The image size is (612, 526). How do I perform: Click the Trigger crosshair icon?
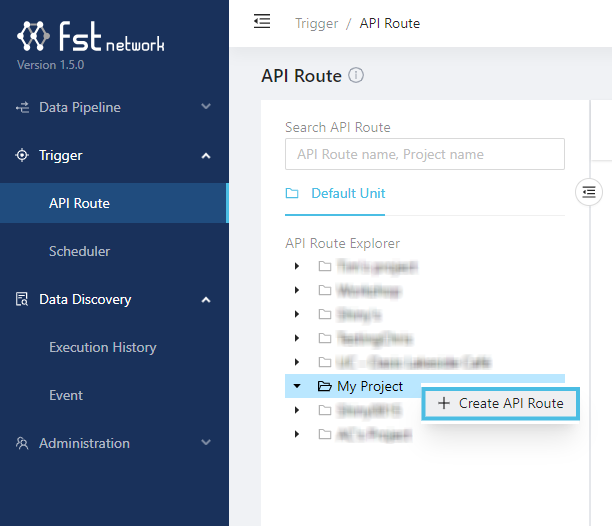click(x=22, y=155)
